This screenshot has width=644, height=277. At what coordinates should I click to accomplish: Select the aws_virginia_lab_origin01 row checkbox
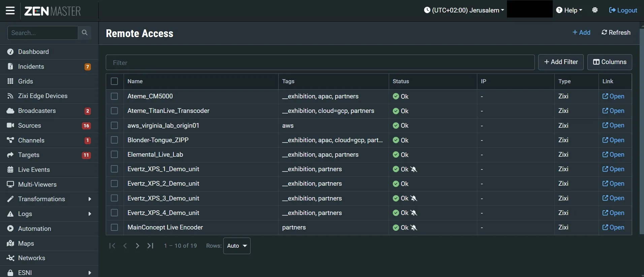coord(115,125)
